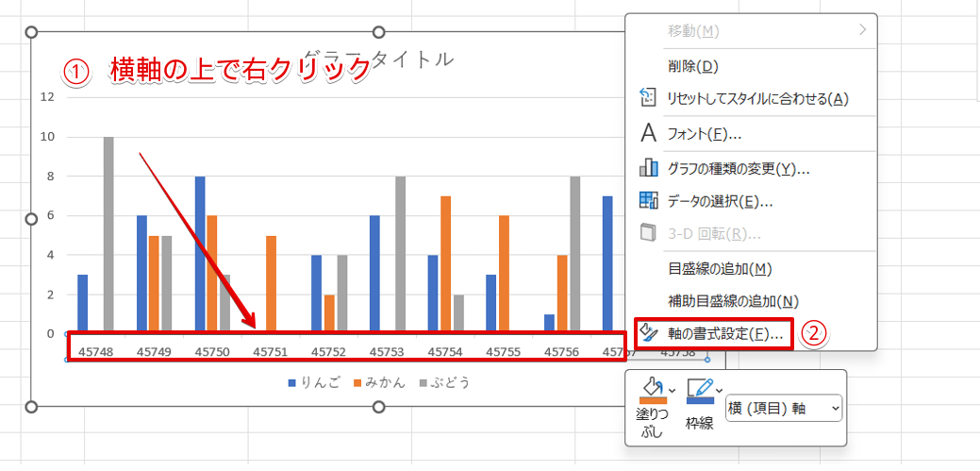Click the fill paint bucket icon
The height and width of the screenshot is (471, 980).
(652, 388)
